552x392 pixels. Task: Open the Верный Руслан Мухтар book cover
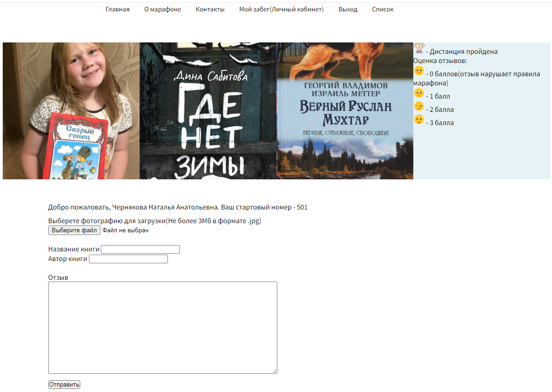point(345,111)
